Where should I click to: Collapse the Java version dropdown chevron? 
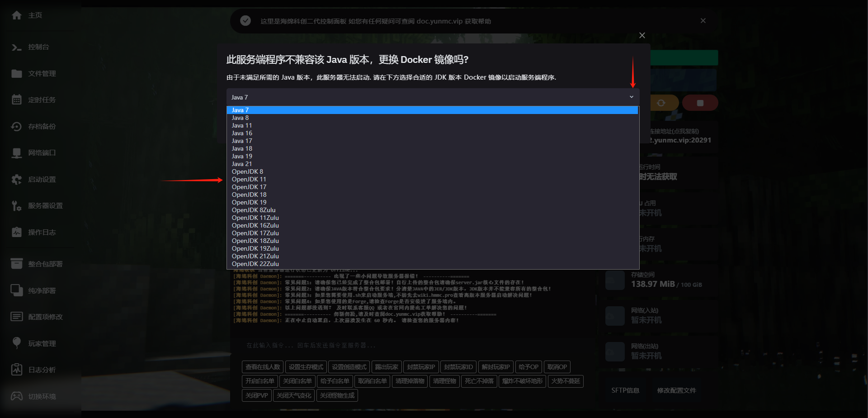[x=632, y=97]
